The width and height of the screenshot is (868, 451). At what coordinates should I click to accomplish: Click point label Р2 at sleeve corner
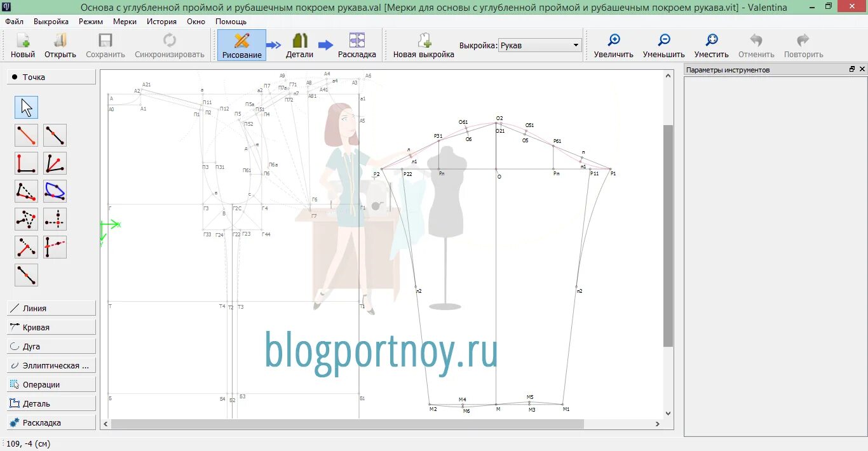(376, 173)
